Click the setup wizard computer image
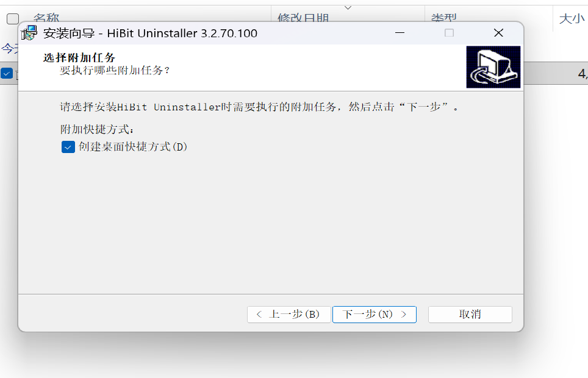This screenshot has width=588, height=378. pos(493,67)
